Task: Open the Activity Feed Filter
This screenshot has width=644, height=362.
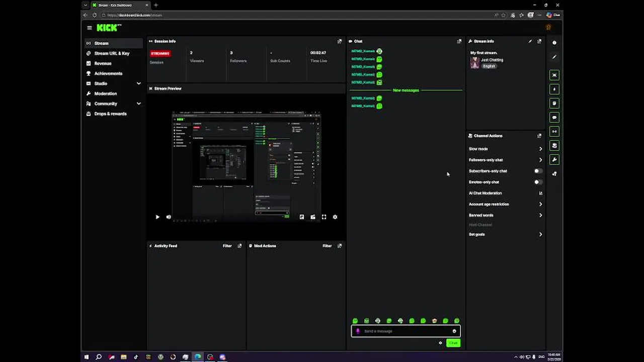Action: [x=227, y=246]
